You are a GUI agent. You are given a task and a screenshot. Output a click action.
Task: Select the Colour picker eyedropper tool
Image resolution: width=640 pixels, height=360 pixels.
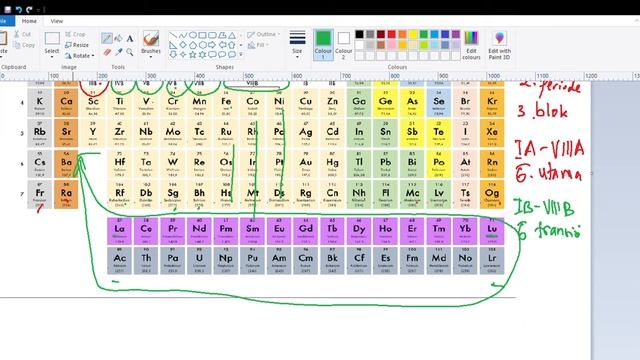click(x=118, y=52)
